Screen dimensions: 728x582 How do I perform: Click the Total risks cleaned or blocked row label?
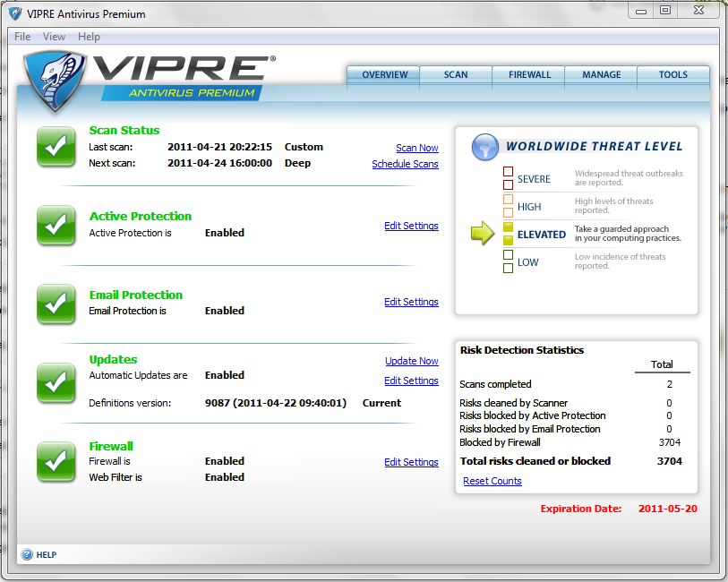(535, 461)
